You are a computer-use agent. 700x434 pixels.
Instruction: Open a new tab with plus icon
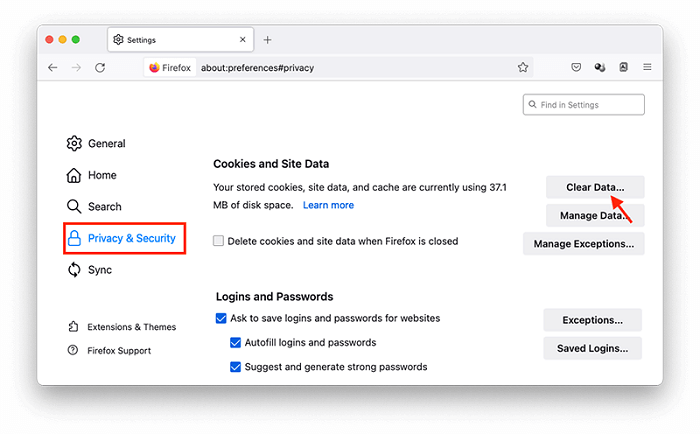pos(267,40)
